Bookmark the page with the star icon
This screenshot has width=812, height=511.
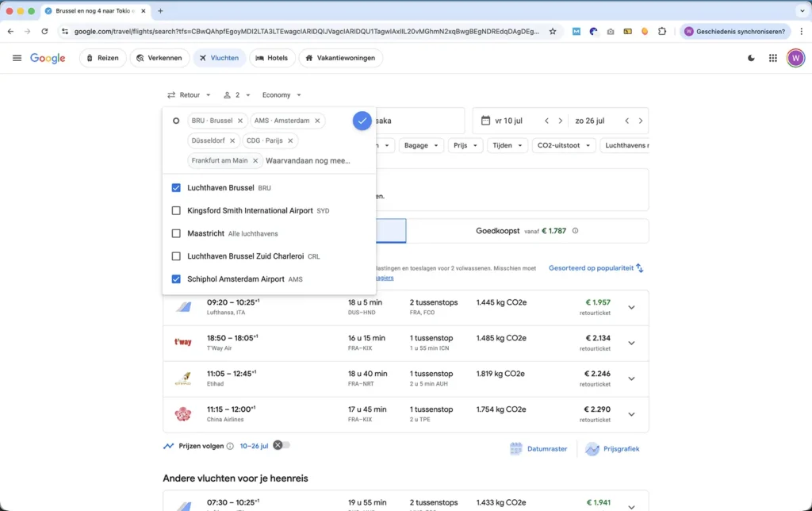click(x=554, y=31)
